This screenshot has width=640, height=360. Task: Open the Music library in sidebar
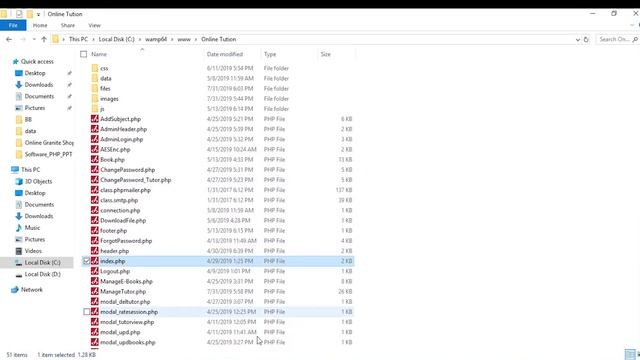32,228
